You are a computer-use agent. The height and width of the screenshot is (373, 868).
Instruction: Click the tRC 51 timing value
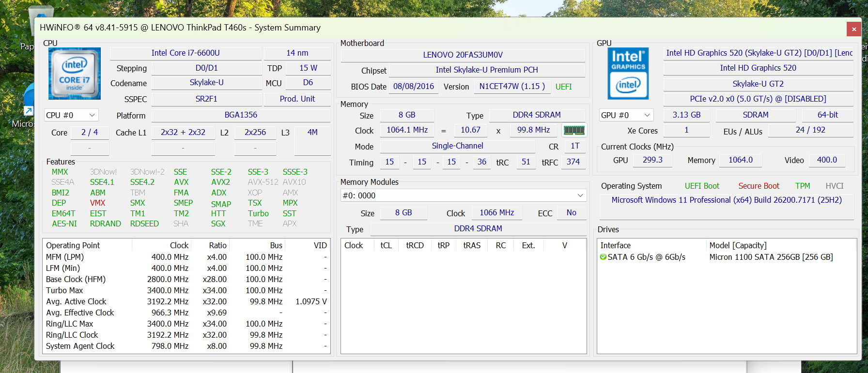pyautogui.click(x=526, y=162)
